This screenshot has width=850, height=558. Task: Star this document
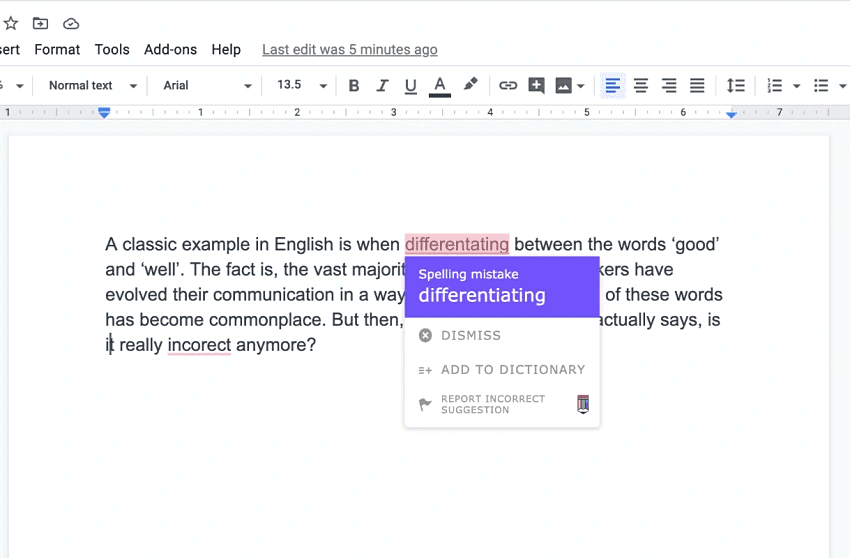[x=11, y=23]
